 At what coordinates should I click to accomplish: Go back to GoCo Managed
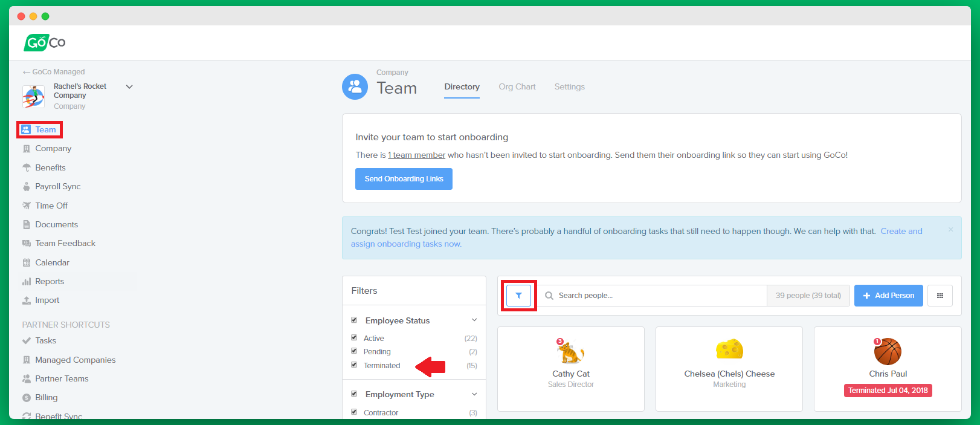[x=54, y=72]
